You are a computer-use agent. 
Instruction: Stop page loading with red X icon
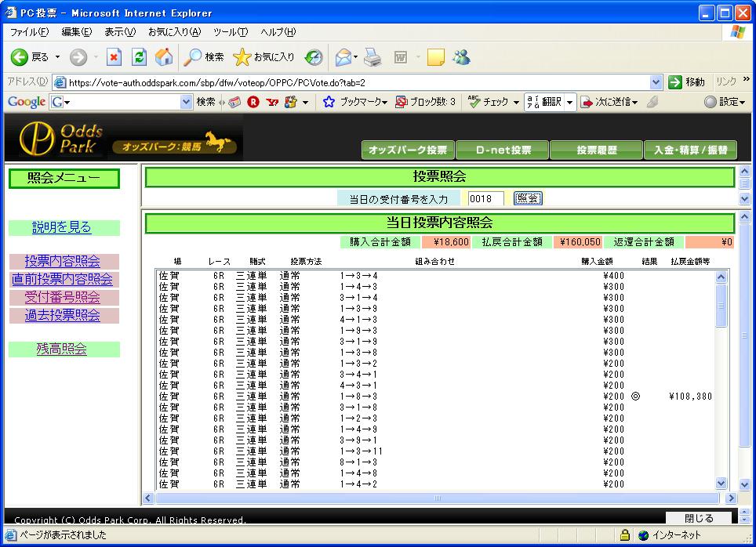click(x=114, y=57)
